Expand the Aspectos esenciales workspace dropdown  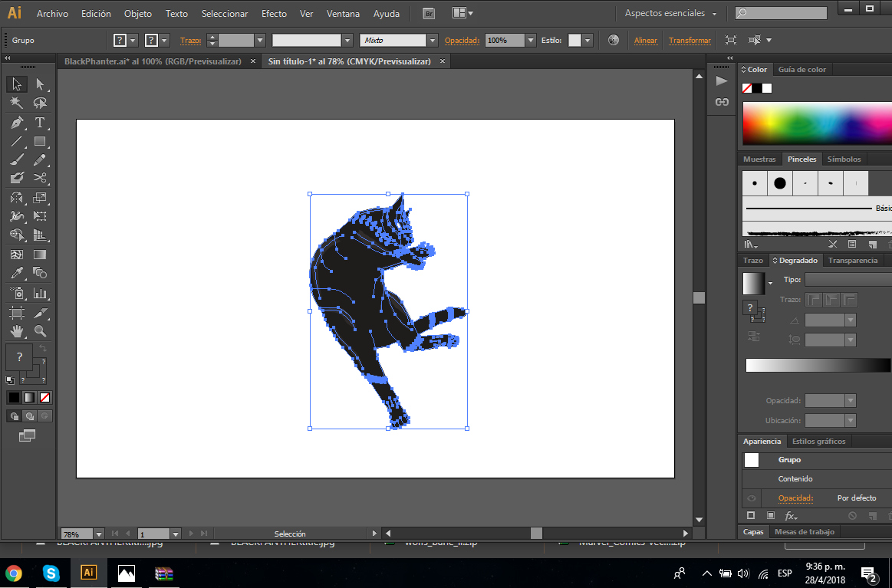[x=714, y=14]
